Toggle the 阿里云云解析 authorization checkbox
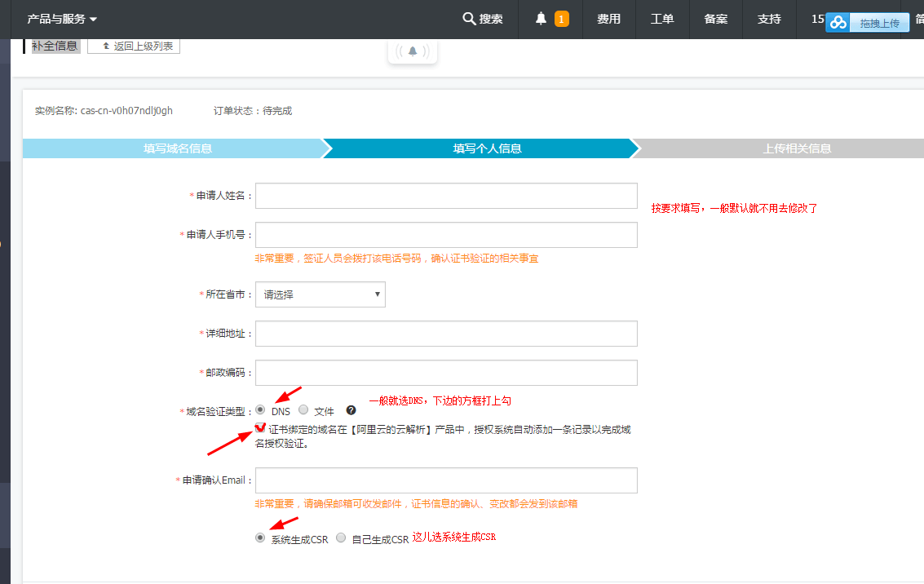 click(x=260, y=428)
